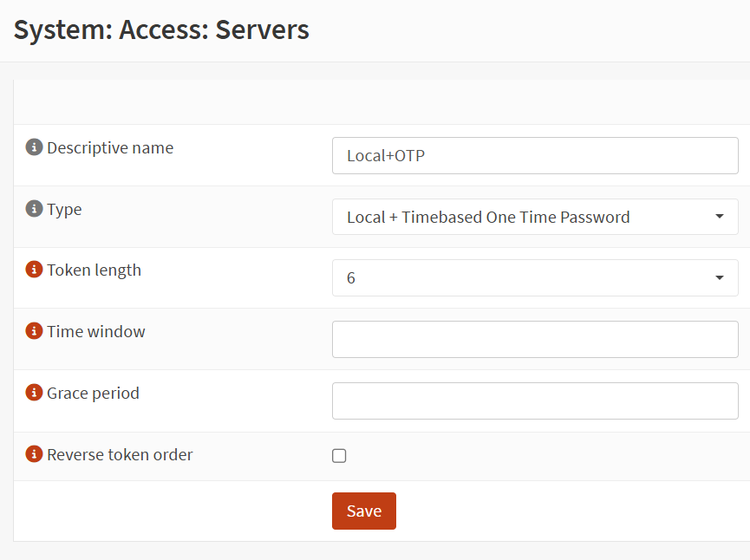
Task: Show the Grace period help icon
Action: pyautogui.click(x=34, y=394)
